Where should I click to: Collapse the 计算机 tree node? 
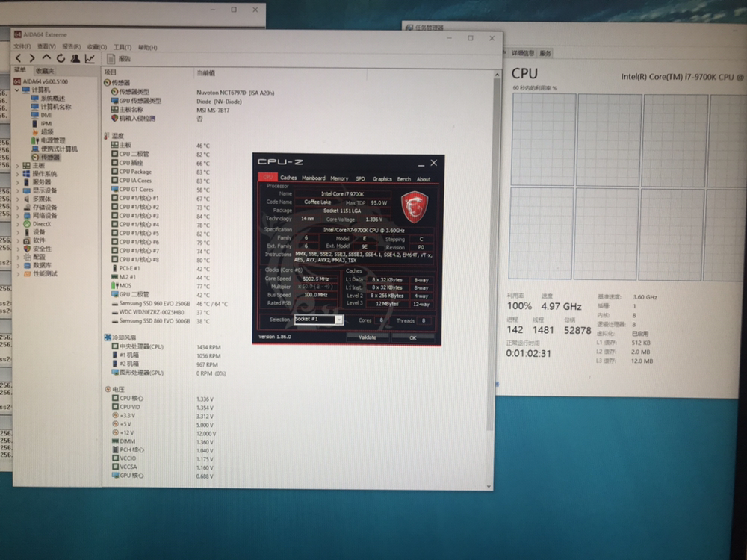tap(17, 90)
